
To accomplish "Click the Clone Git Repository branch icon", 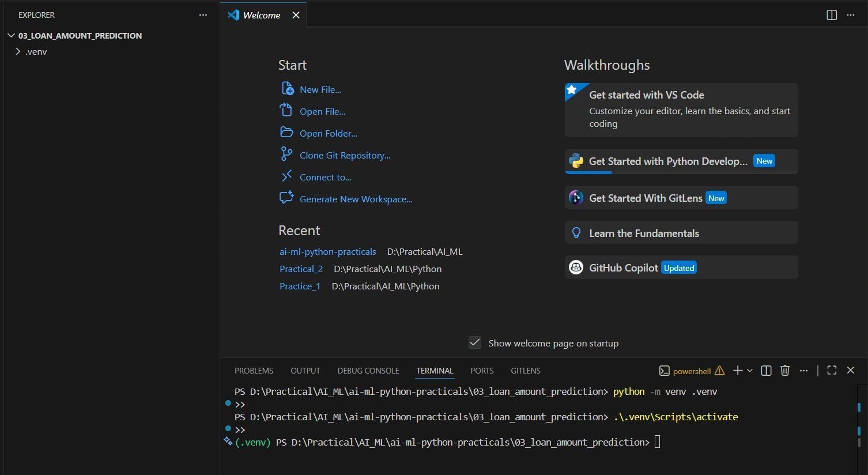I will pos(286,154).
